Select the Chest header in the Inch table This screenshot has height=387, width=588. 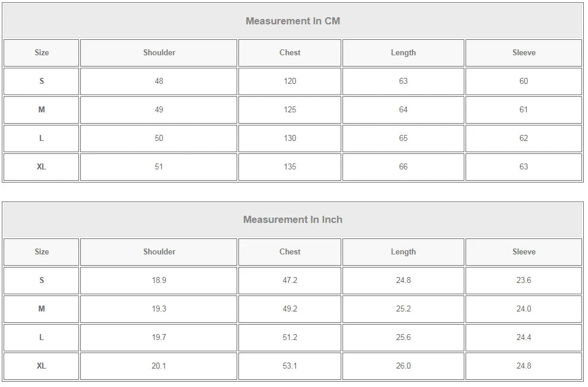[x=290, y=251]
